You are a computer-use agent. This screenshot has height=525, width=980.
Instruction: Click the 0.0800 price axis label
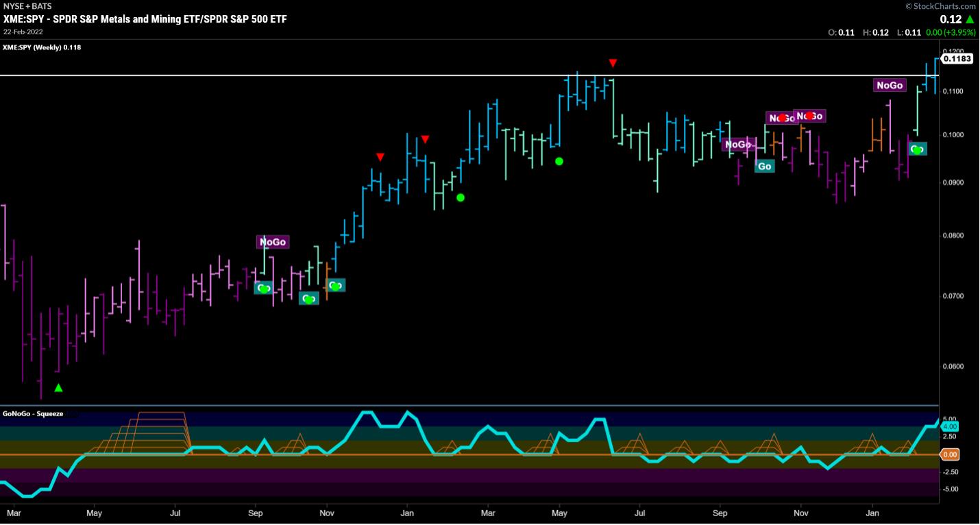(x=954, y=236)
